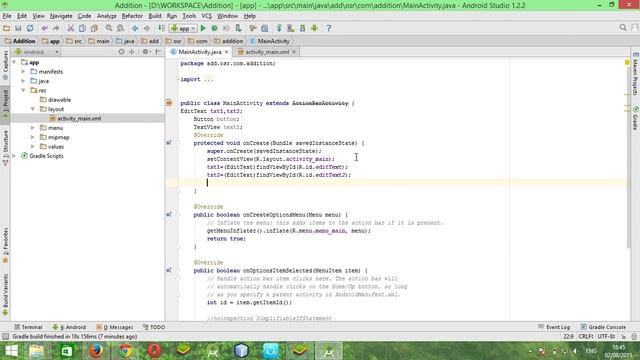Viewport: 640px width, 360px height.
Task: Click Attach debugger to process icon
Action: 238,28
